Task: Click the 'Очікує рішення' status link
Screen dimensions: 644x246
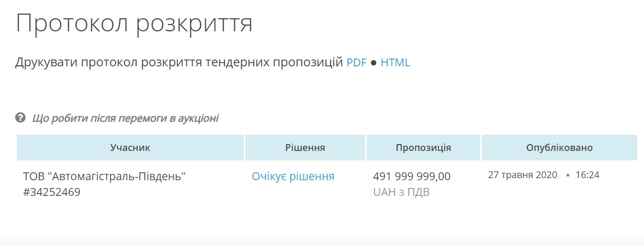Action: [x=293, y=177]
